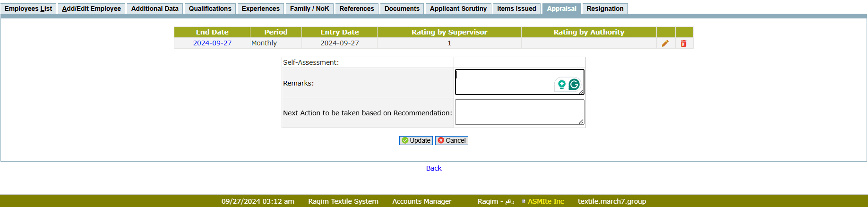Click the Cancel button
This screenshot has height=207, width=868.
click(452, 140)
